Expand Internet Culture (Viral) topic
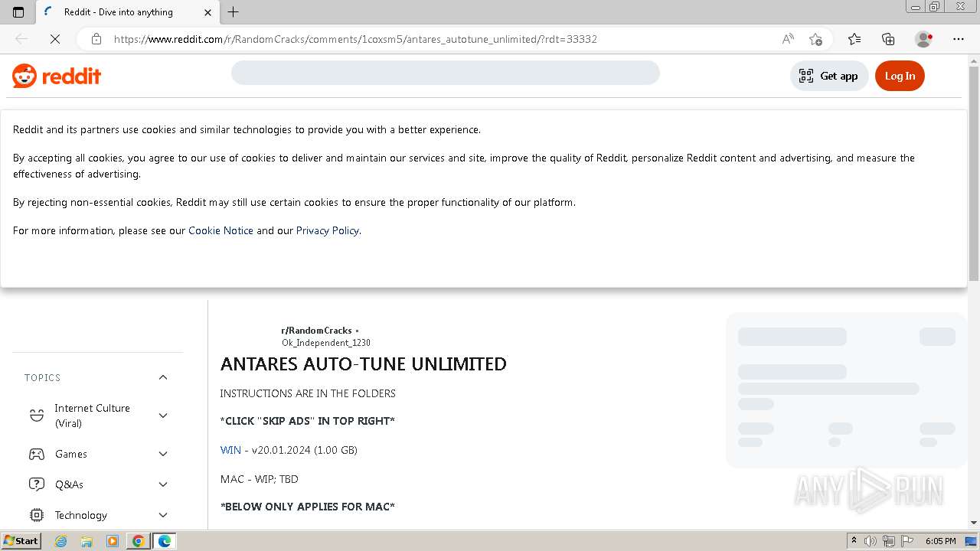The width and height of the screenshot is (980, 551). point(163,416)
